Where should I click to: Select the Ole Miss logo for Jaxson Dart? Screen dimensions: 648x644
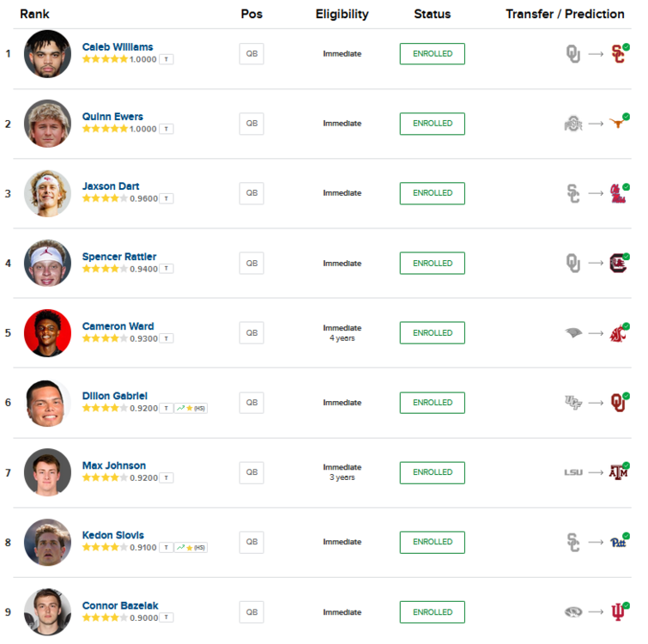coord(617,194)
